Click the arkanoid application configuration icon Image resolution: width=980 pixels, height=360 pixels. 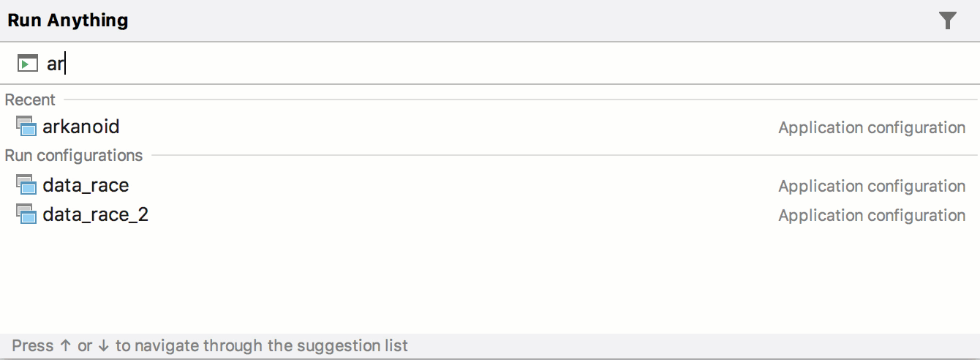26,126
